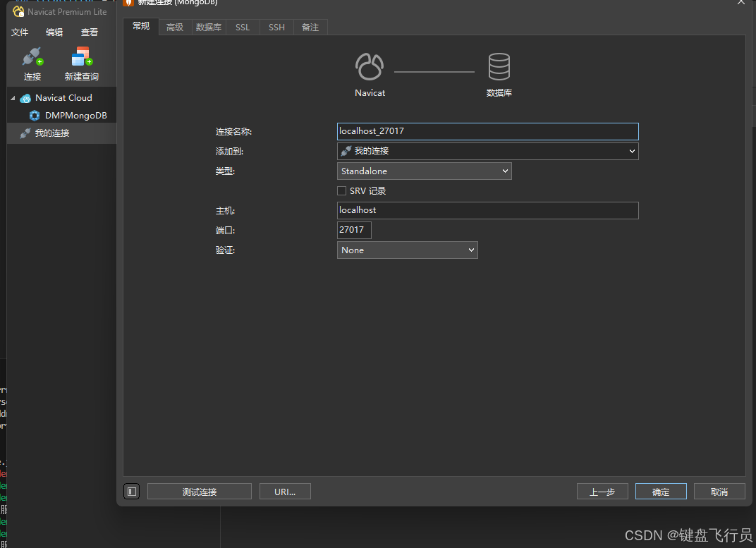Screen dimensions: 756x548
Task: Switch to the 高级 tab
Action: pyautogui.click(x=175, y=28)
